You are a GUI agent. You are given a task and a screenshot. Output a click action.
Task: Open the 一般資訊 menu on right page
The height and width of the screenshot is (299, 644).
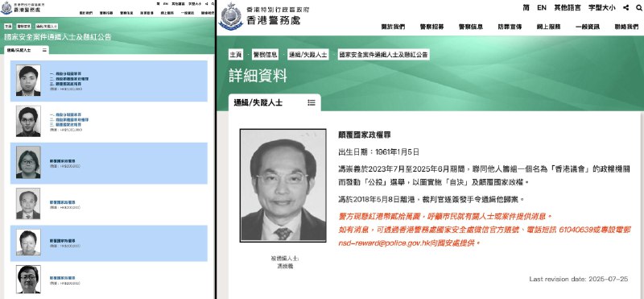click(588, 27)
